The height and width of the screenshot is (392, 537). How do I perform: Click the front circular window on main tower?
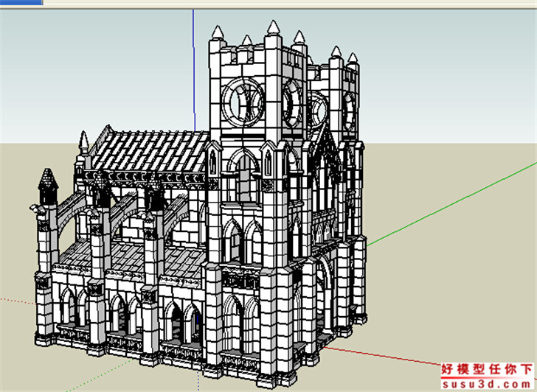click(243, 102)
